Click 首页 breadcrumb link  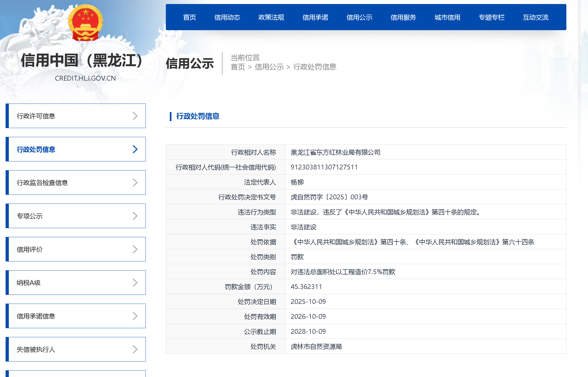click(x=238, y=67)
